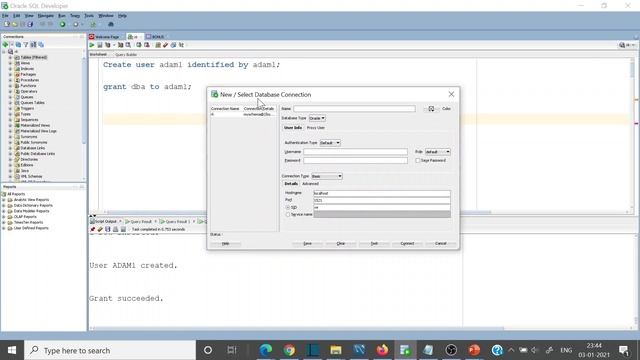Click the Run Script icon in worksheet toolbar
Viewport: 640px width, 360px height.
[x=100, y=45]
